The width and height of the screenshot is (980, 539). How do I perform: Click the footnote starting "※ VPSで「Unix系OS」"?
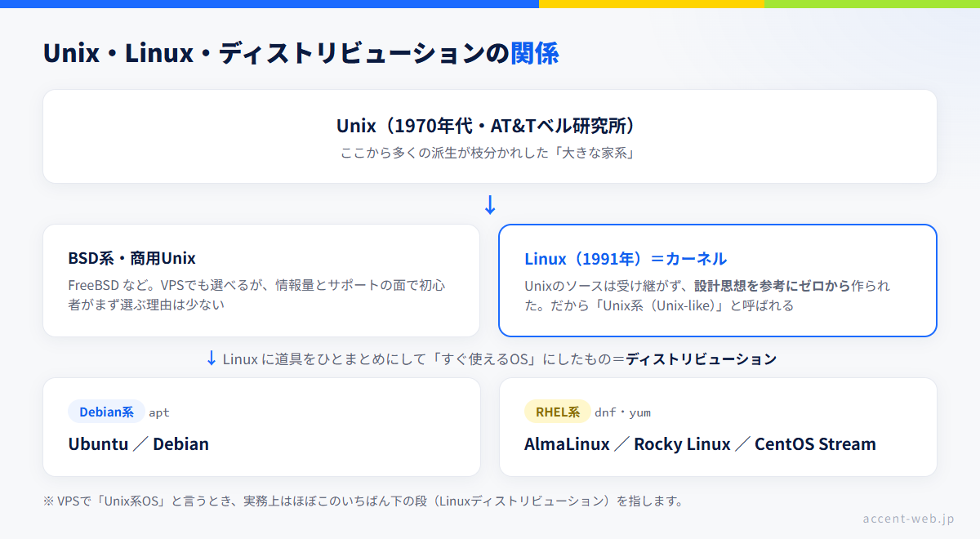pyautogui.click(x=363, y=501)
